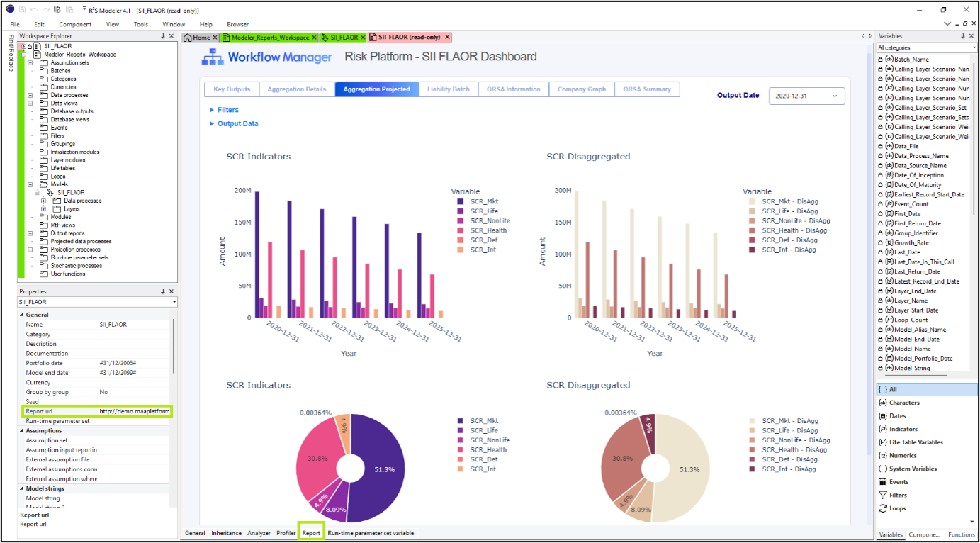Toggle SCR_NonLife in the SCR Indicators pie legend

[484, 440]
